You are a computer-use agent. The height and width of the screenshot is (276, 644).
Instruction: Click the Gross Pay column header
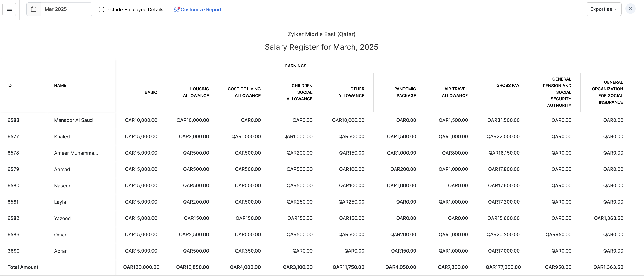point(508,85)
